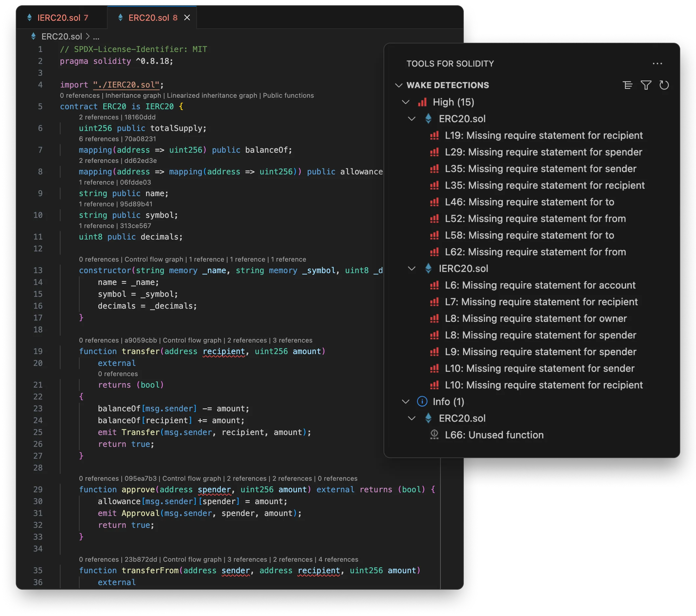Screen dimensions: 696x616
Task: Click the Solidity icon on ERC20.sol tab
Action: [120, 17]
